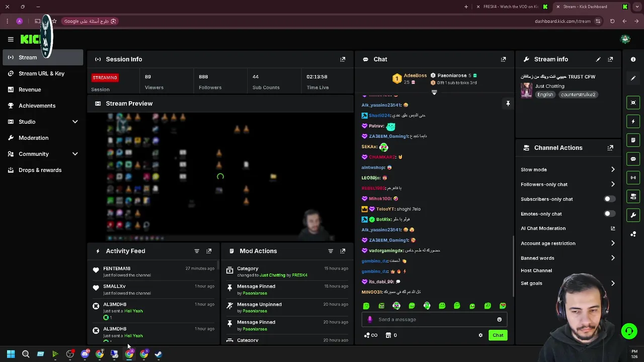
Task: Click the Activity Feed scrollbar
Action: coord(218,265)
